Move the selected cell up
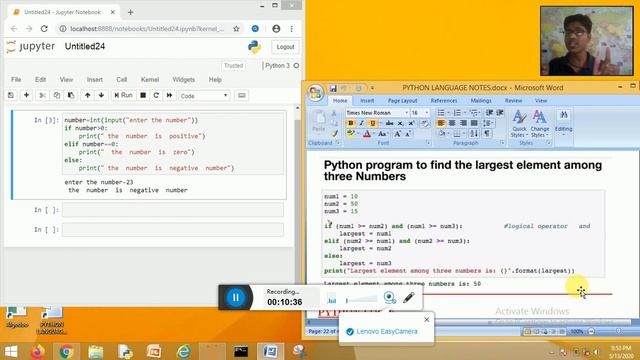This screenshot has width=640, height=360. click(x=87, y=96)
